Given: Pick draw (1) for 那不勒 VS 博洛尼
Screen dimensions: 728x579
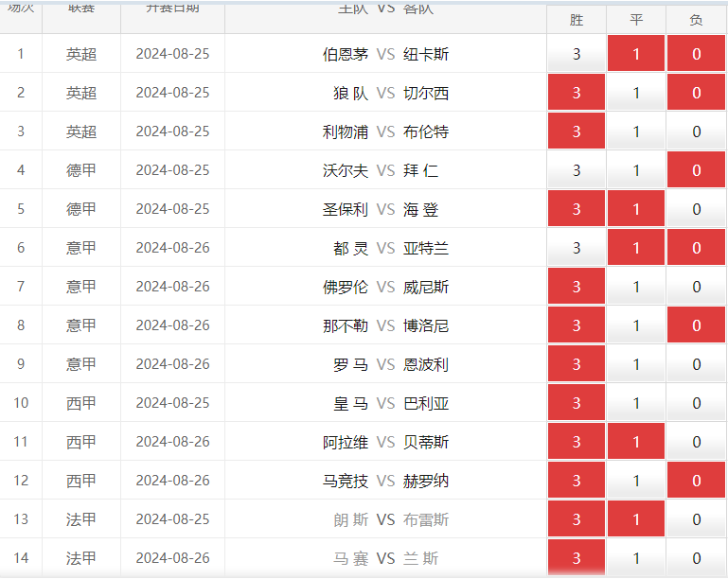Looking at the screenshot, I should [x=636, y=325].
